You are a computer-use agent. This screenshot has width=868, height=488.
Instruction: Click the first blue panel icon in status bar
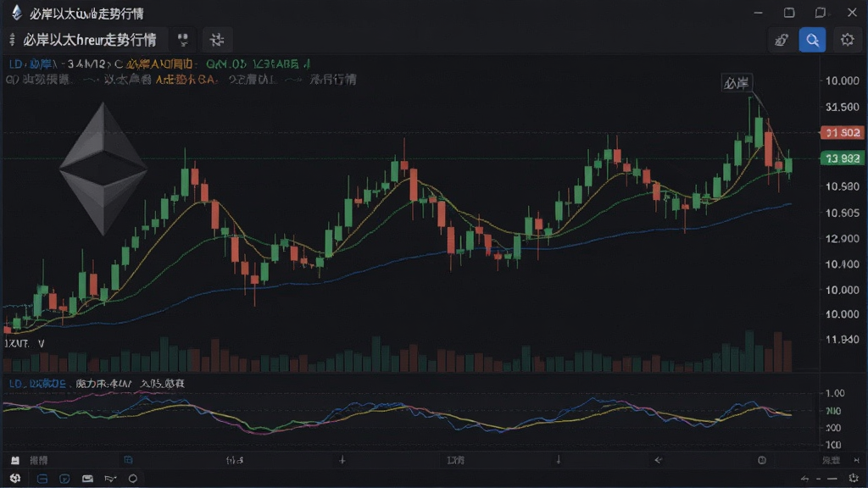(42, 479)
